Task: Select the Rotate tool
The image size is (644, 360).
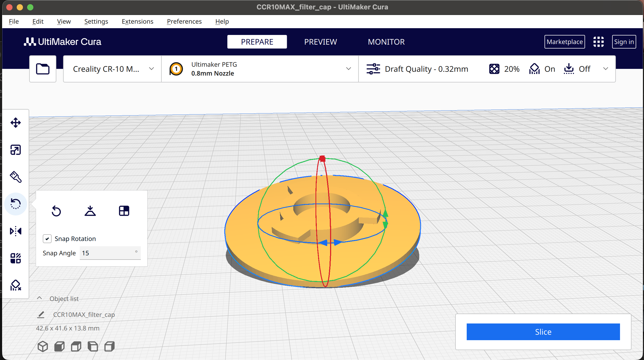Action: pos(16,204)
